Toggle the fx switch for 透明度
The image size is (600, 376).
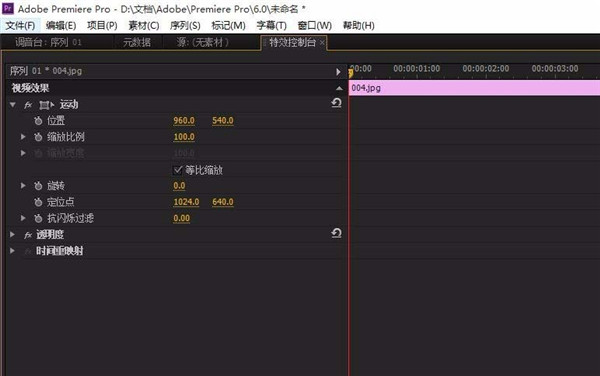(28, 235)
